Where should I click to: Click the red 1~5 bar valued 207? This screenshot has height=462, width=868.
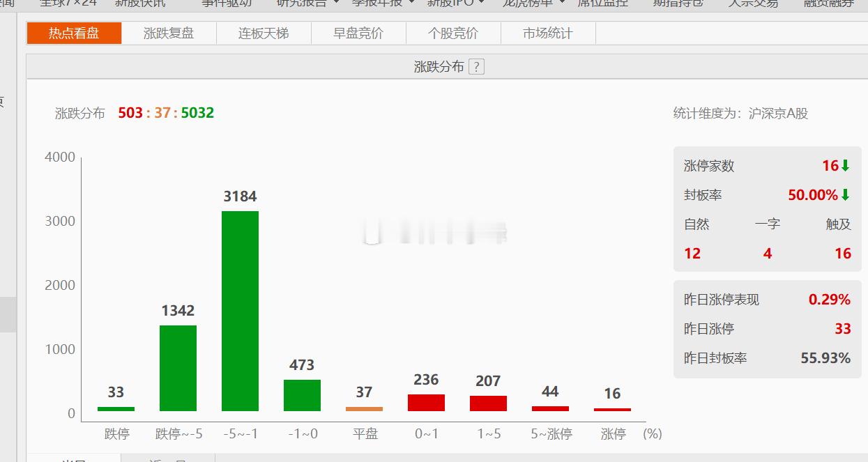tap(488, 403)
